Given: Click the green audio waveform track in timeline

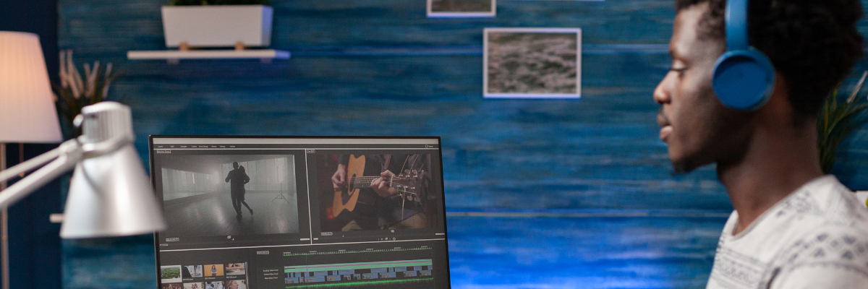Looking at the screenshot, I should pyautogui.click(x=359, y=282).
